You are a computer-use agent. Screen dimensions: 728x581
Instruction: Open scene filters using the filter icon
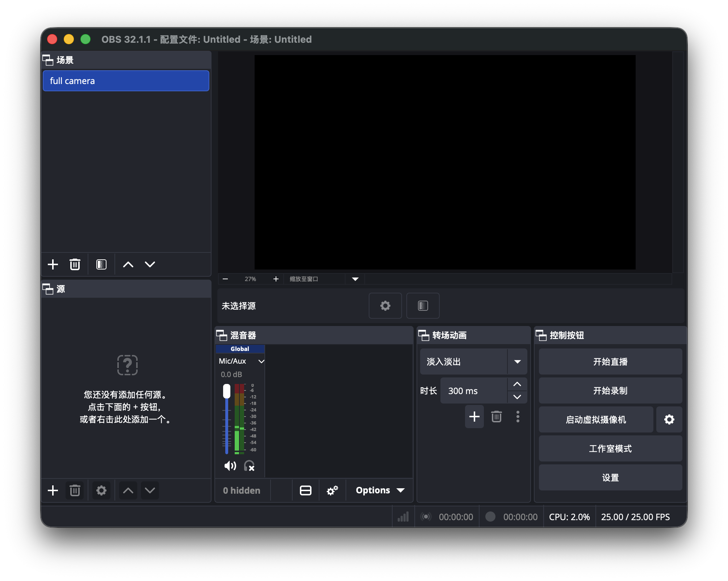[x=101, y=264]
